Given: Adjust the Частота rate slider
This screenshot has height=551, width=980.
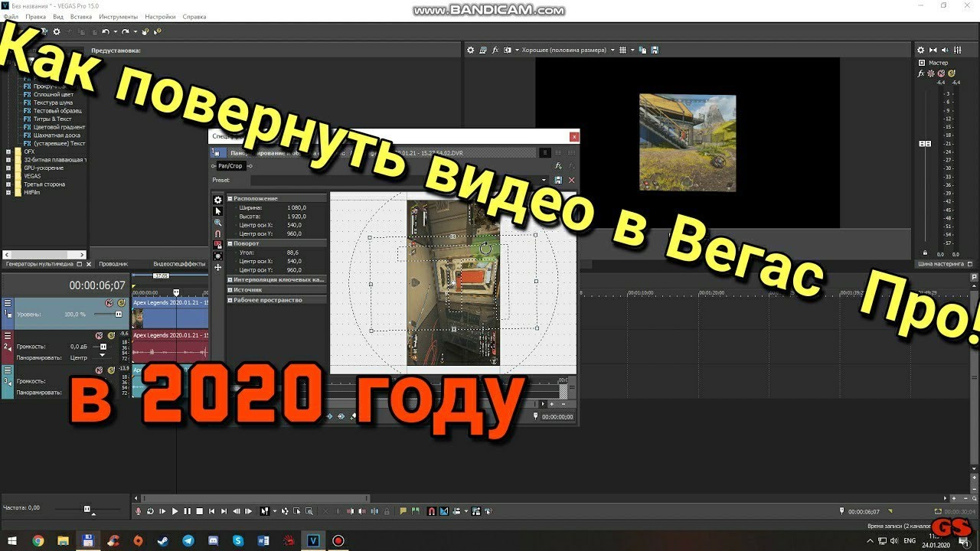Looking at the screenshot, I should pos(87,508).
